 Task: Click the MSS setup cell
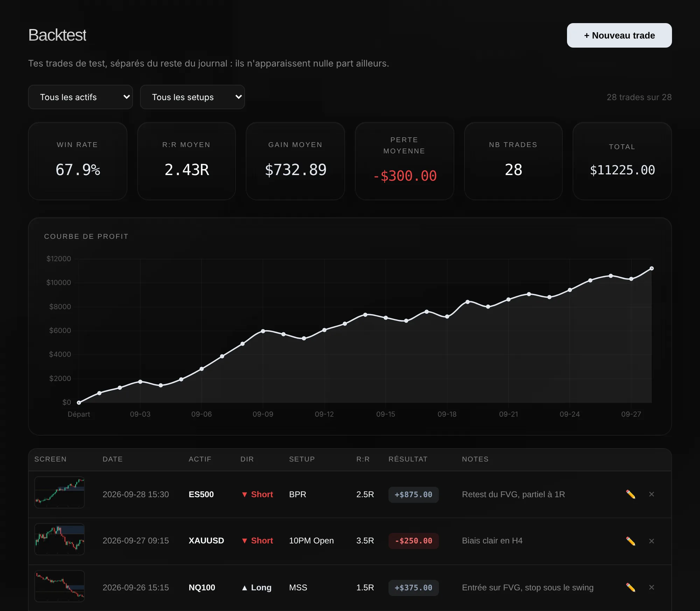point(298,587)
